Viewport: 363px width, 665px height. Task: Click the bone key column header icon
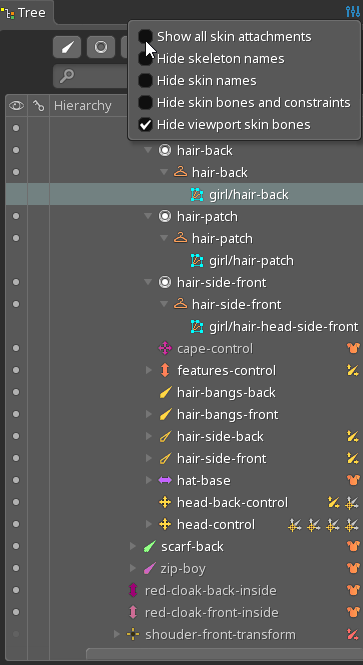(39, 106)
